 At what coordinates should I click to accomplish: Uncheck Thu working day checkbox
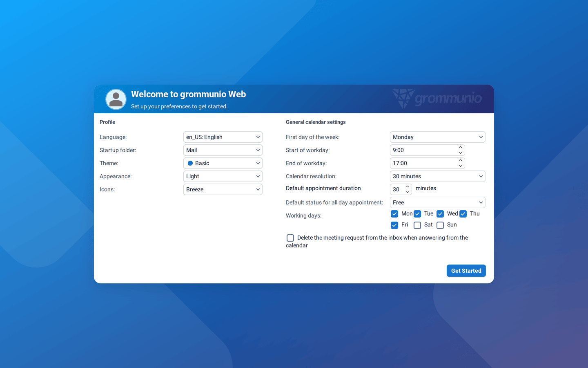(463, 214)
